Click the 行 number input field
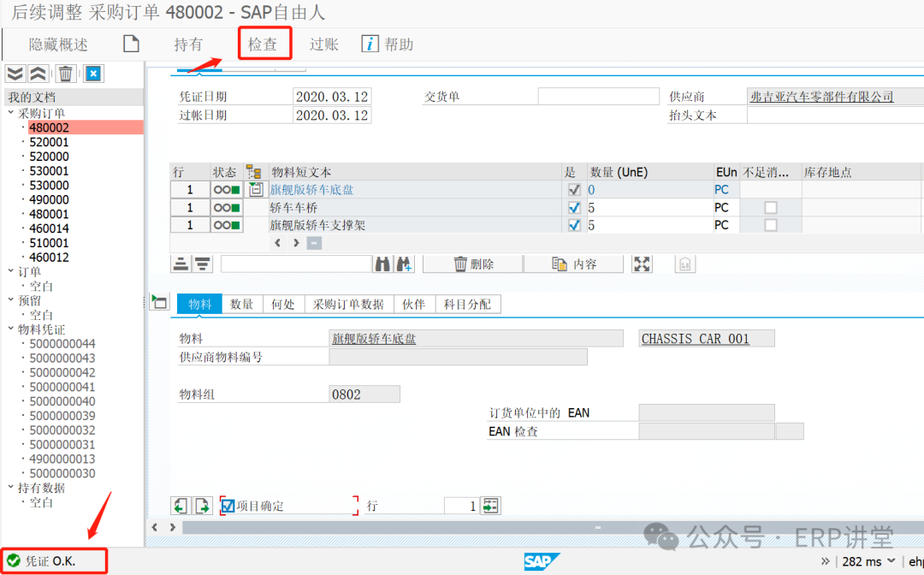 click(x=461, y=506)
